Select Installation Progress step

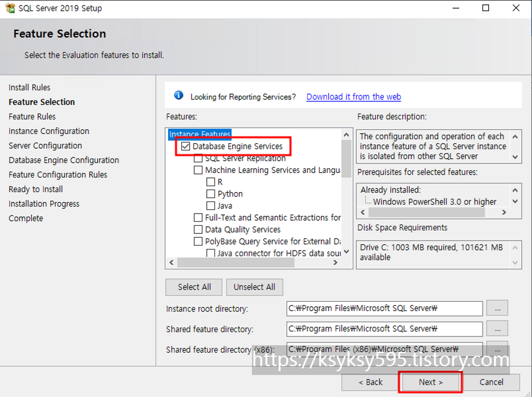[x=44, y=204]
